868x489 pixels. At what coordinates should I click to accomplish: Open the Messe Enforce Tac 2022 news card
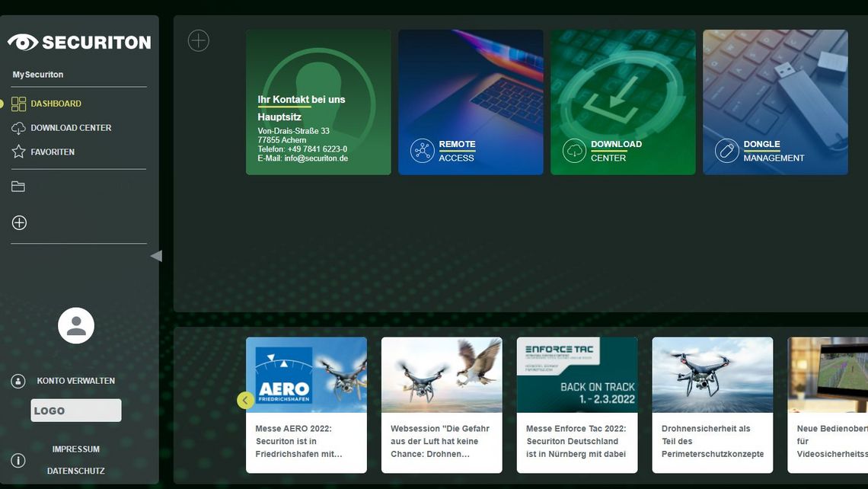[577, 404]
